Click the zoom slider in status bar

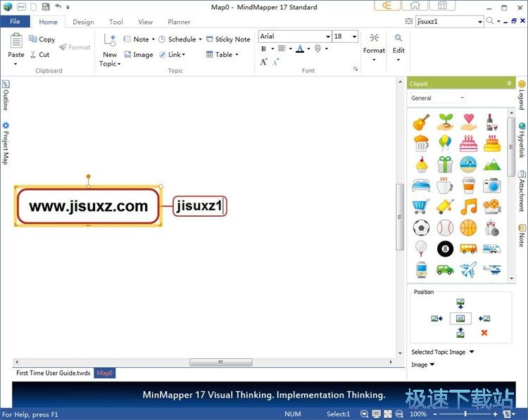tap(465, 414)
